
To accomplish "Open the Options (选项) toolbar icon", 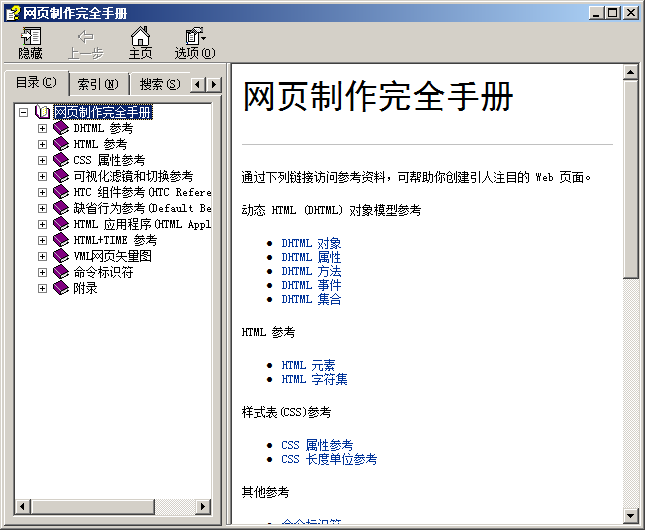I will [x=195, y=36].
